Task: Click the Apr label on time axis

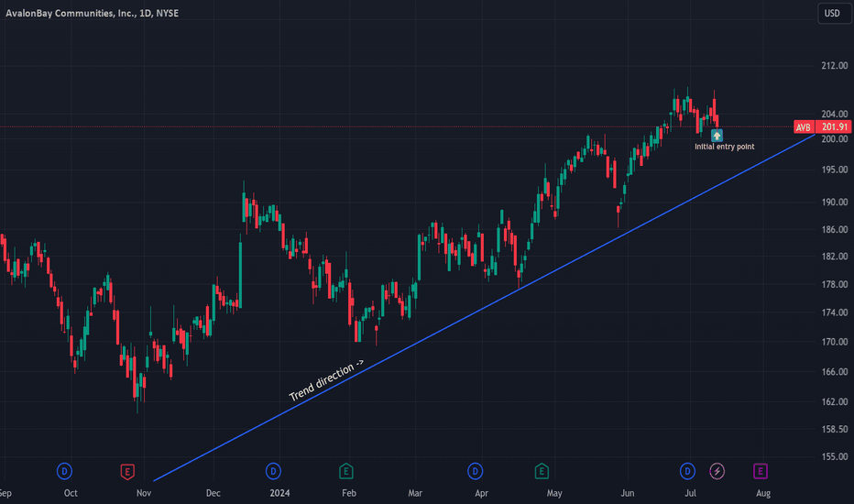Action: tap(481, 493)
